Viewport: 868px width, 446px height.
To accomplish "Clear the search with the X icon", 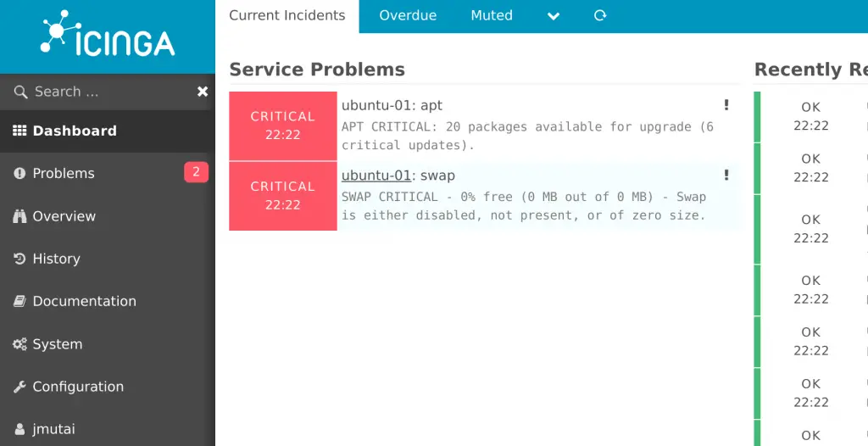I will [x=203, y=92].
